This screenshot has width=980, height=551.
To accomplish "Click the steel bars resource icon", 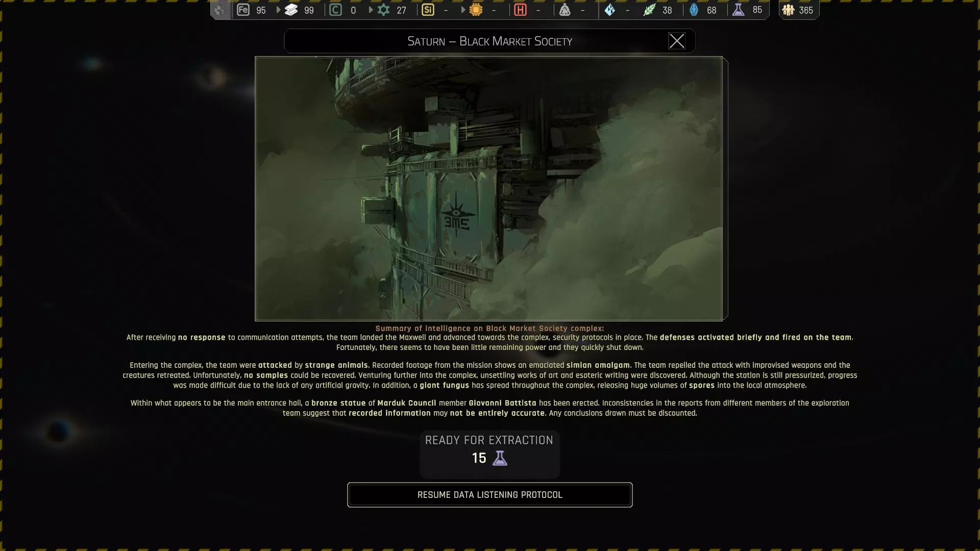I will pos(291,10).
